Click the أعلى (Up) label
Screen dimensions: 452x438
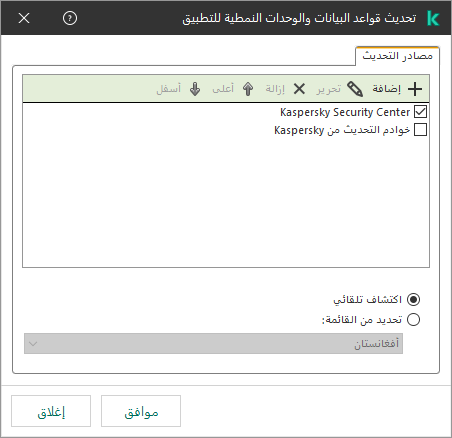[x=223, y=89]
